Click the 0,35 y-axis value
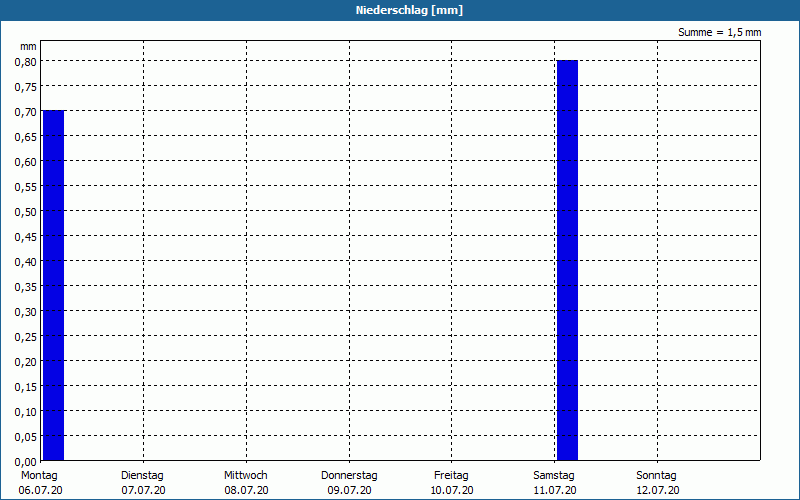The width and height of the screenshot is (800, 500). (26, 287)
